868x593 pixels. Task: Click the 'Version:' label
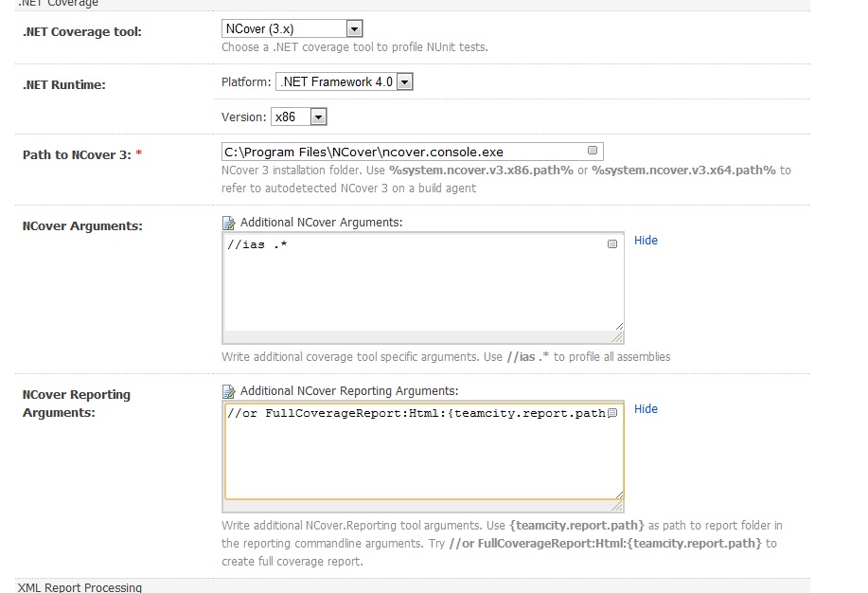[x=243, y=117]
